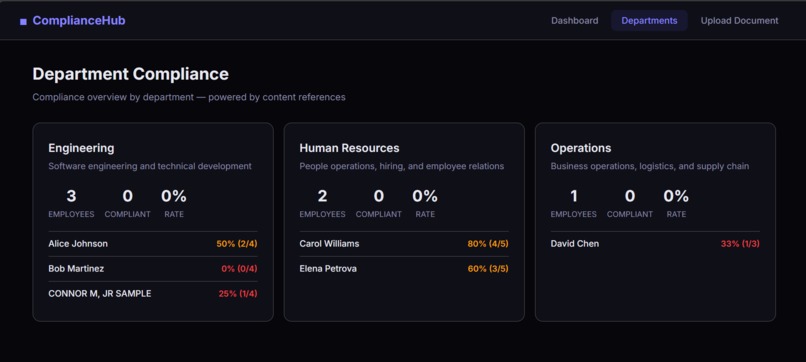Click Bob Martinez's 0% (0/4) score
The width and height of the screenshot is (806, 362).
[x=239, y=268]
